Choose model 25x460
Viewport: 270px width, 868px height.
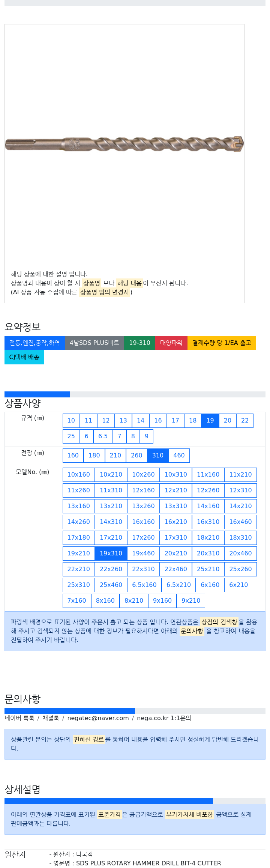coord(111,585)
